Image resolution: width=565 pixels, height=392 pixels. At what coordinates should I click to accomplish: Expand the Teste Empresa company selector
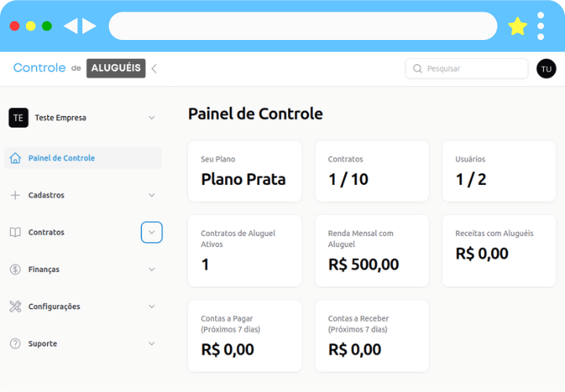(151, 118)
